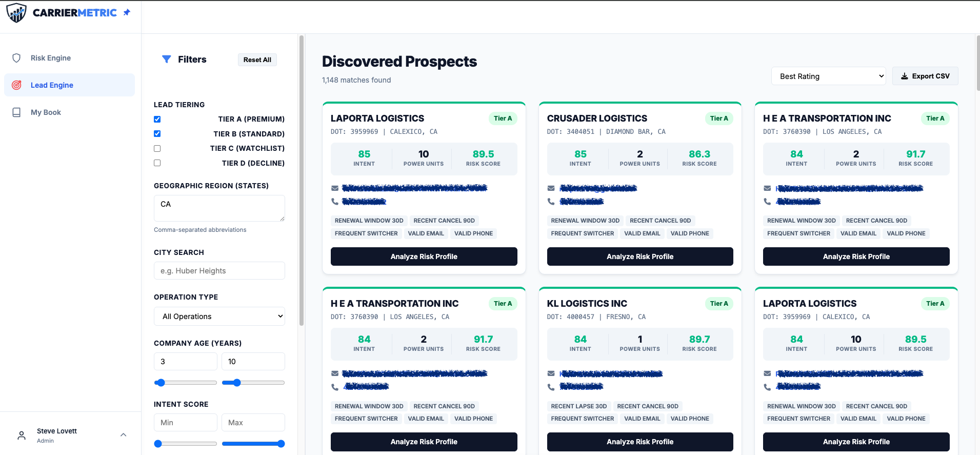Click the company age maximum years field
This screenshot has height=455, width=980.
pos(253,362)
